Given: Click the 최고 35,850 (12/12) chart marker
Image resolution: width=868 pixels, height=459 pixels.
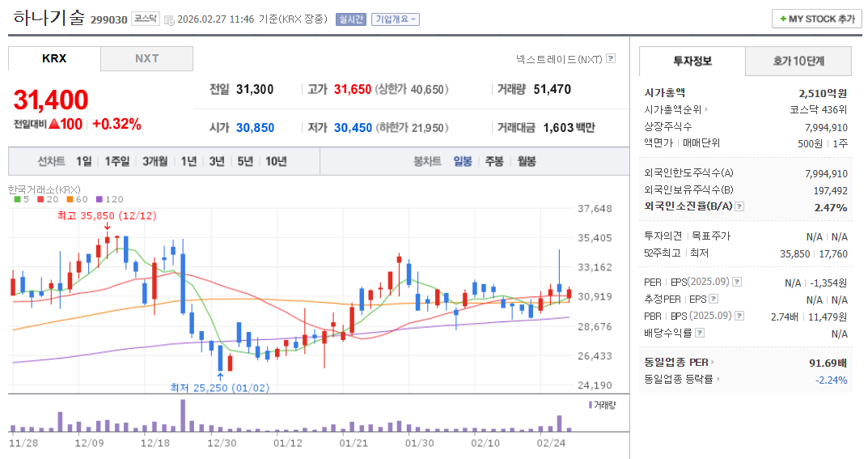Looking at the screenshot, I should [x=107, y=216].
